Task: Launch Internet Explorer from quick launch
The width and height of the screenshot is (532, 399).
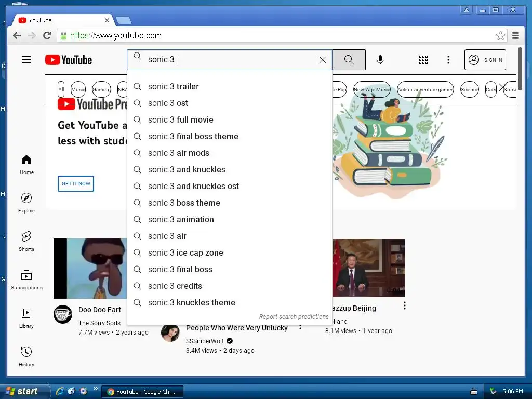Action: [x=60, y=391]
